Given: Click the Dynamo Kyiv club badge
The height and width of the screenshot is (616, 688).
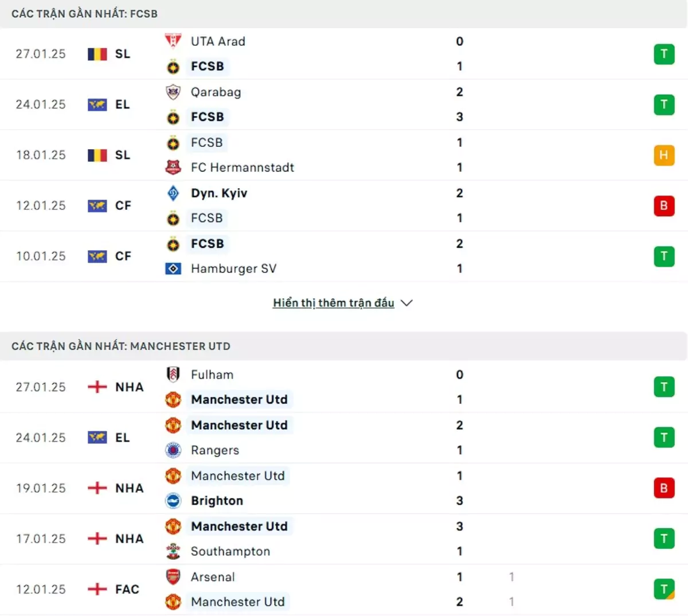Looking at the screenshot, I should click(x=173, y=193).
